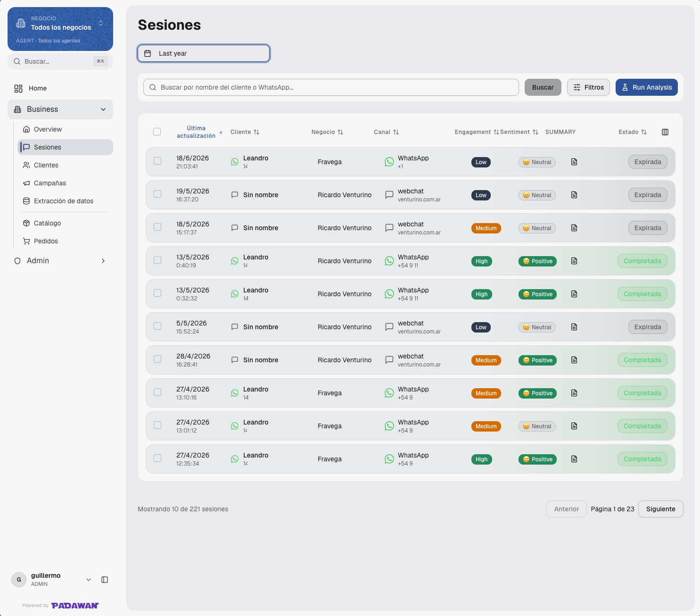700x616 pixels.
Task: Focus the client name or WhatsApp search field
Action: pyautogui.click(x=331, y=87)
